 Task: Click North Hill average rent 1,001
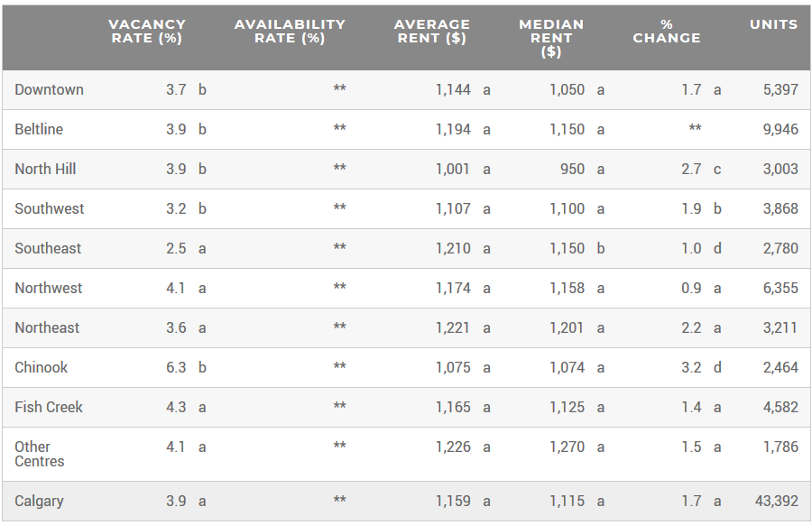point(453,169)
